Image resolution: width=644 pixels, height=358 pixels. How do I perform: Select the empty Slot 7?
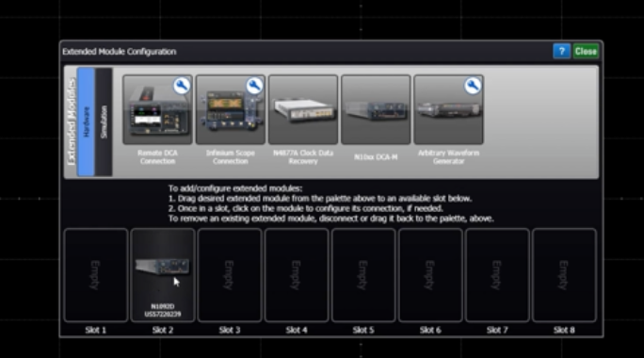[497, 275]
